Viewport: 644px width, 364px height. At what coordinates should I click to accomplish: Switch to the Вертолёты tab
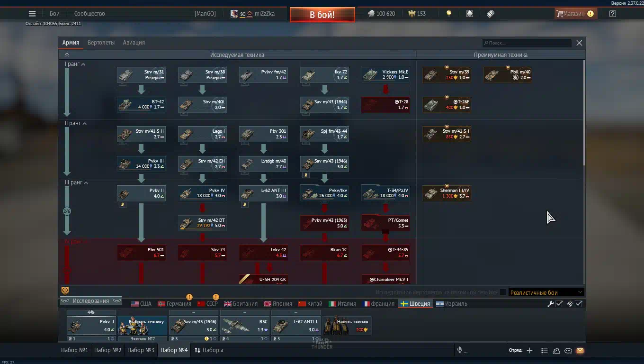(x=101, y=43)
